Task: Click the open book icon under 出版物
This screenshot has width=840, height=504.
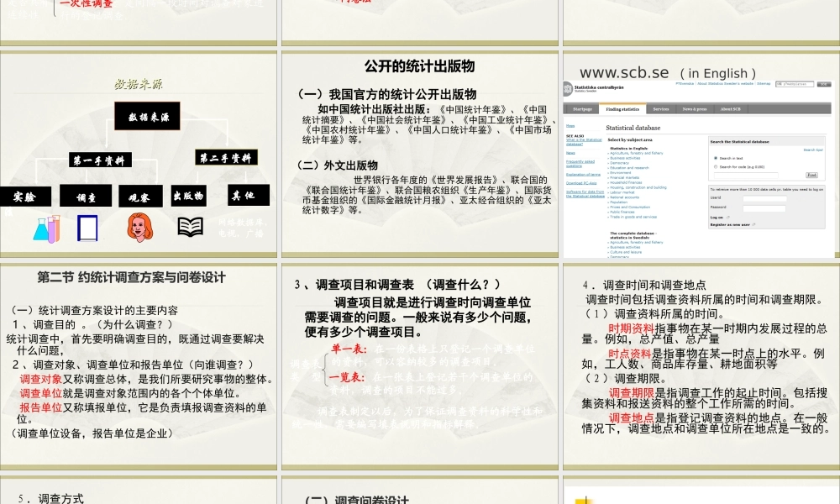Action: pyautogui.click(x=191, y=225)
